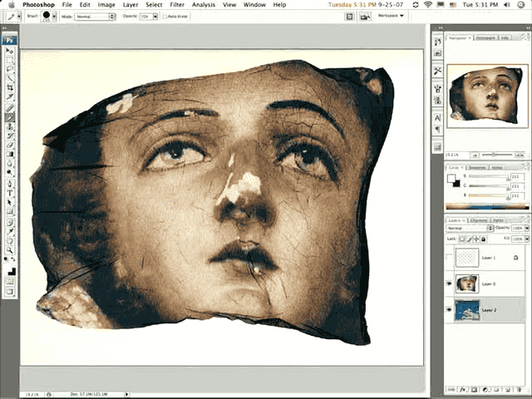This screenshot has width=532, height=399.
Task: Open the Filter menu
Action: tap(176, 5)
